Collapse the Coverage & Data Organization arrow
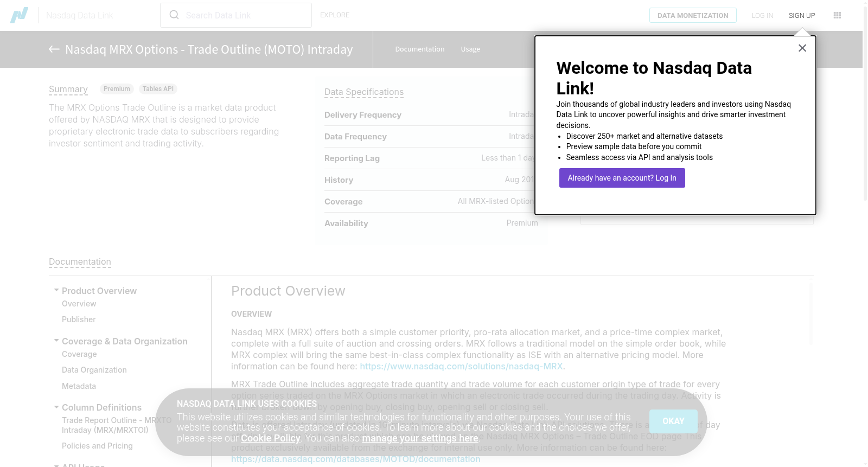 [56, 341]
